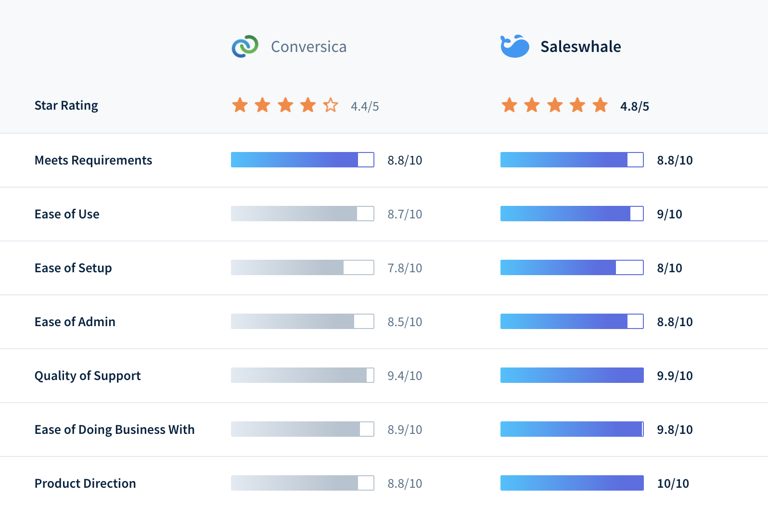Click the 7.8/10 Ease of Setup score
The image size is (768, 532).
pyautogui.click(x=405, y=268)
